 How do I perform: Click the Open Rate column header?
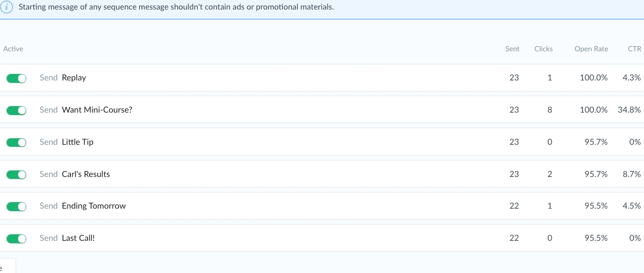[x=591, y=49]
